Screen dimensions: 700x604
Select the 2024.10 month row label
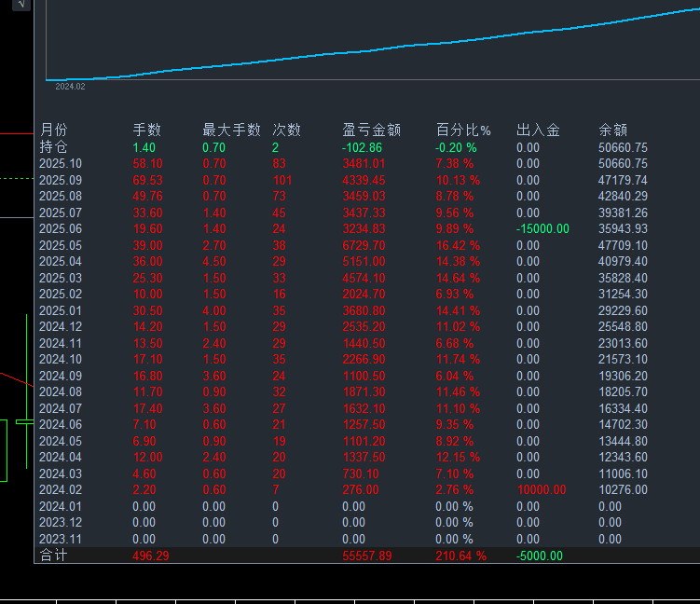61,359
